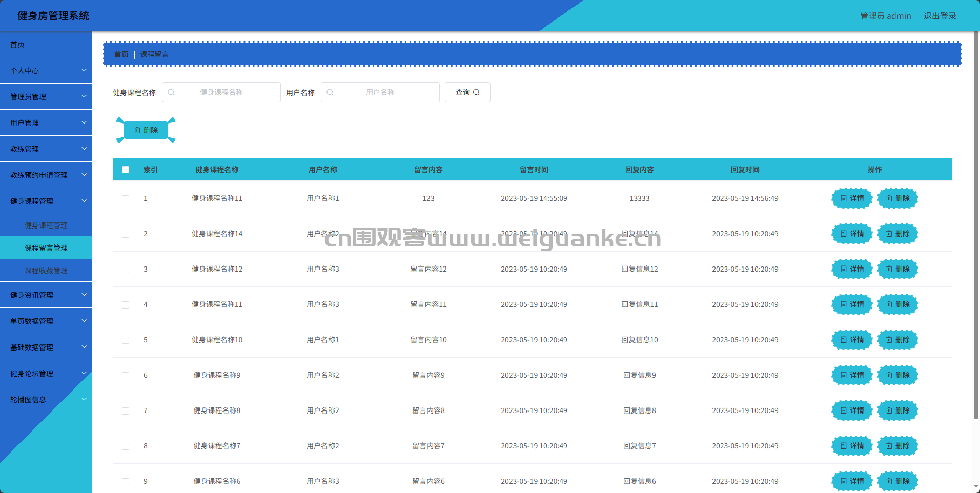Click the 课程留言 breadcrumb
The width and height of the screenshot is (980, 493).
154,54
